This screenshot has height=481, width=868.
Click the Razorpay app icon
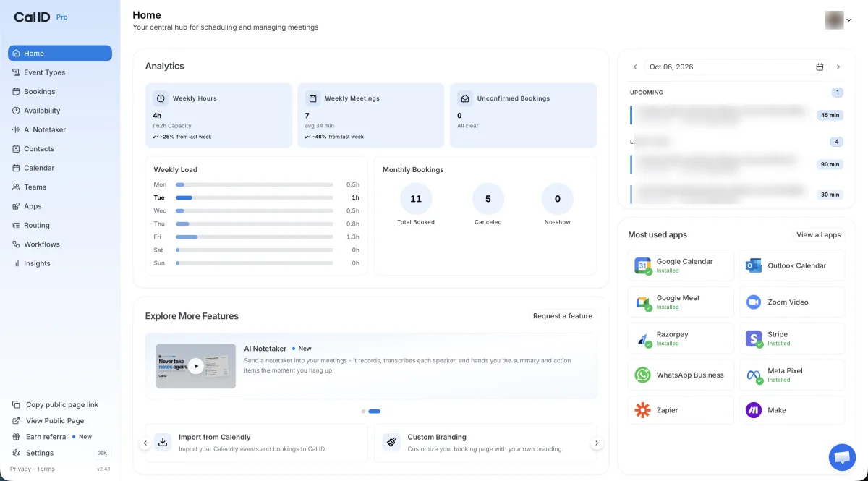click(x=643, y=339)
